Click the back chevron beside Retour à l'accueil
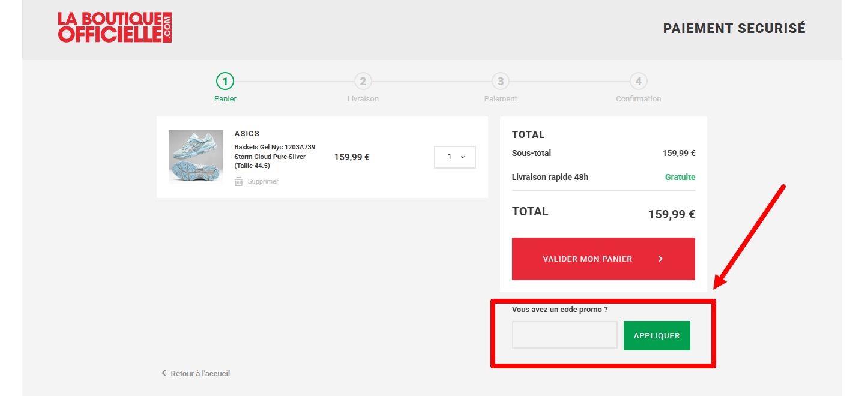The image size is (868, 396). (164, 373)
